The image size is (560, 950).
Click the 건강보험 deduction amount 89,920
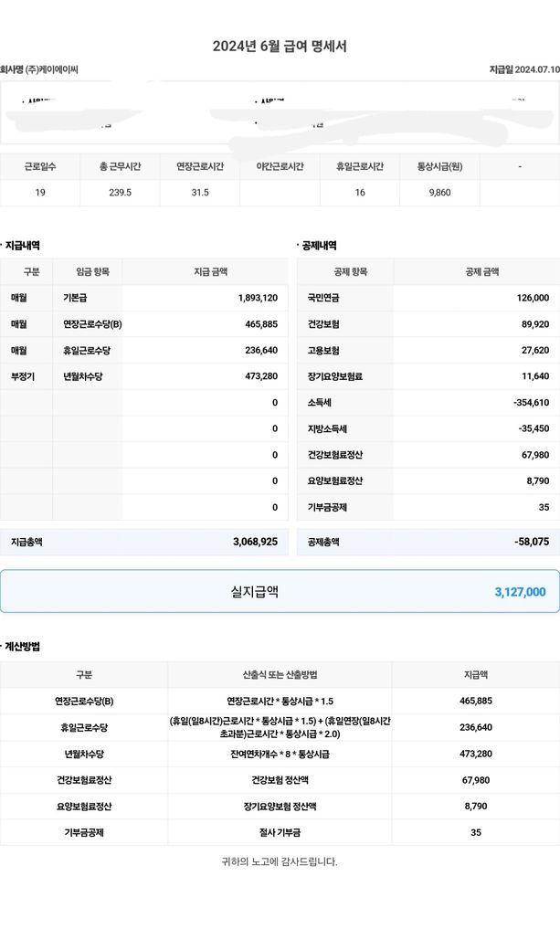click(534, 324)
